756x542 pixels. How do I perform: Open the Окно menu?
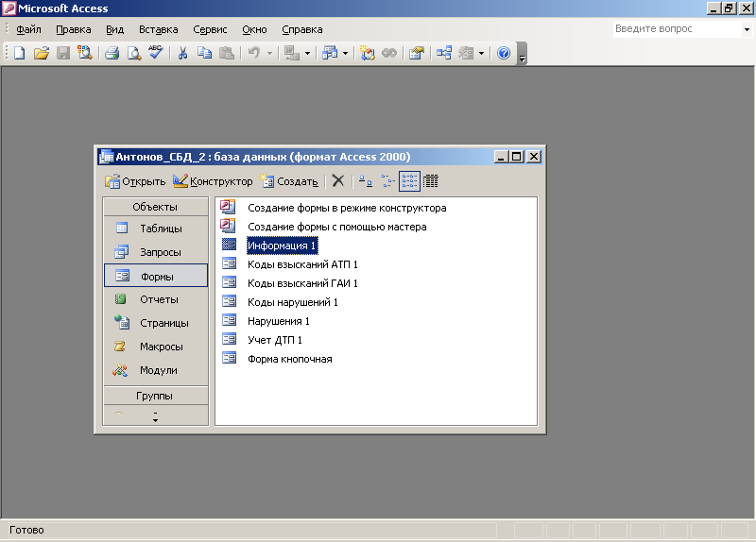pyautogui.click(x=254, y=29)
